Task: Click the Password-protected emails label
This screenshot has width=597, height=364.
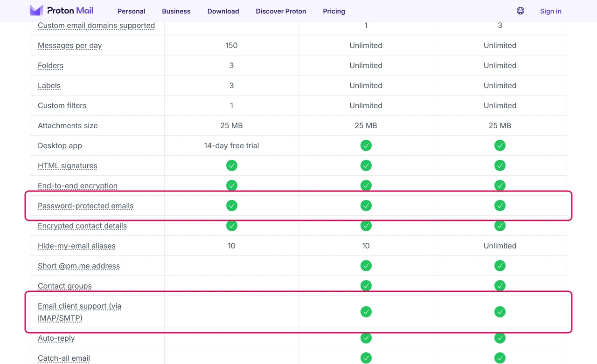Action: (x=85, y=206)
